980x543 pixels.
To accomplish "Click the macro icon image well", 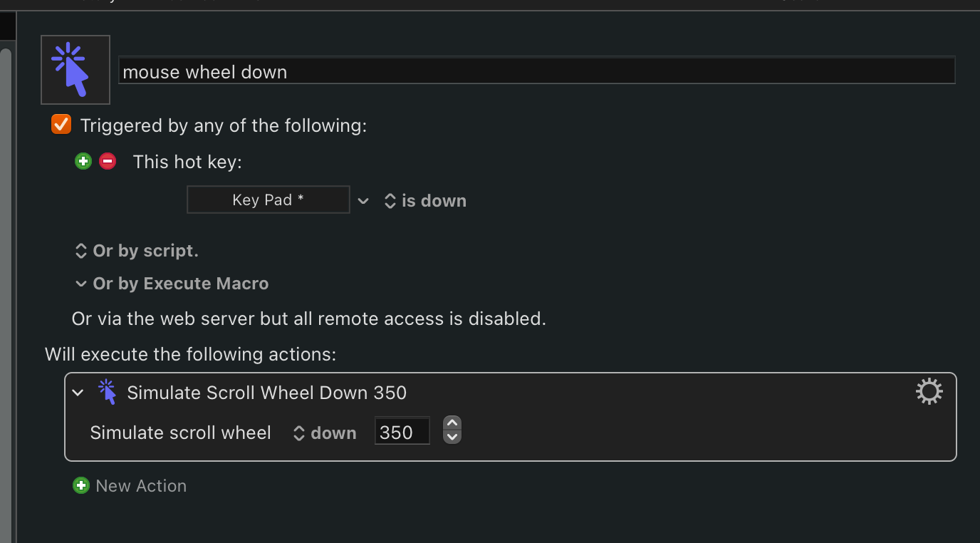I will pyautogui.click(x=75, y=70).
